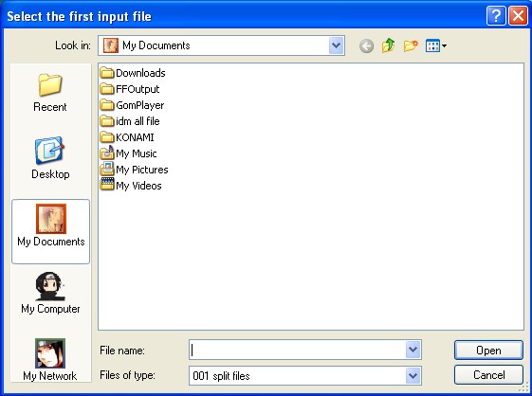Image resolution: width=532 pixels, height=396 pixels.
Task: Create a new folder icon
Action: pyautogui.click(x=411, y=45)
